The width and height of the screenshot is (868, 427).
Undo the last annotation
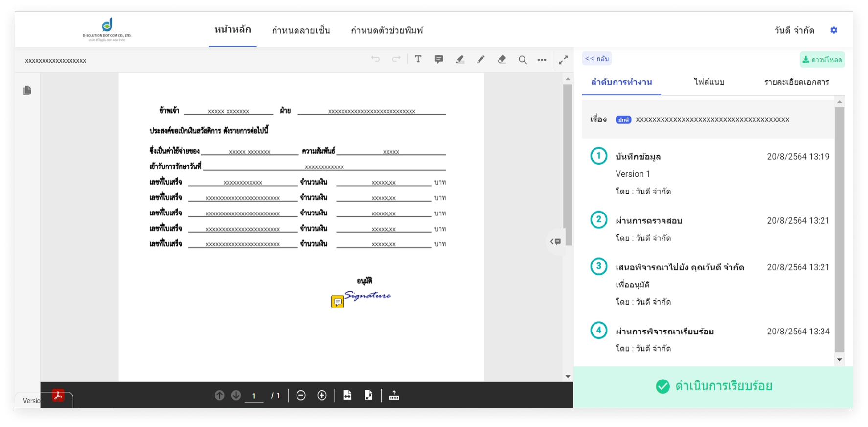(x=375, y=59)
